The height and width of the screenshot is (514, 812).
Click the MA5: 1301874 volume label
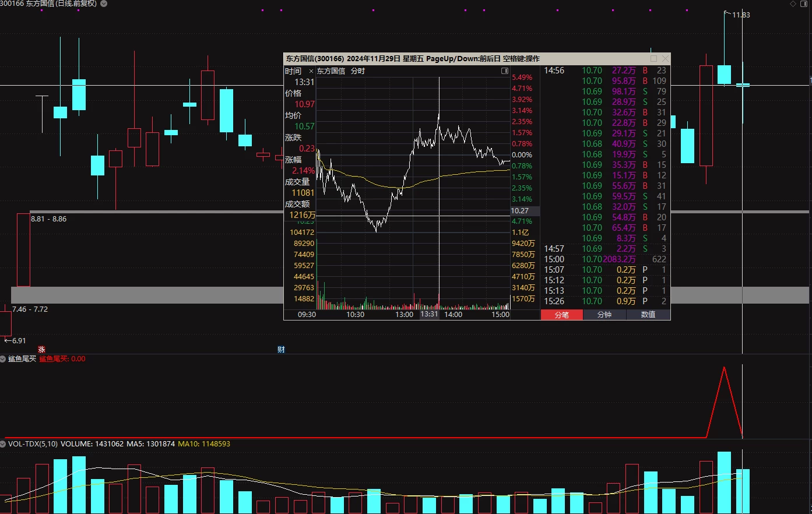[x=151, y=444]
